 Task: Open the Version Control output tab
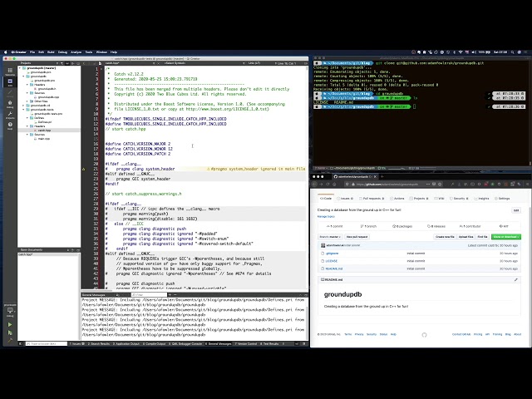pos(246,343)
